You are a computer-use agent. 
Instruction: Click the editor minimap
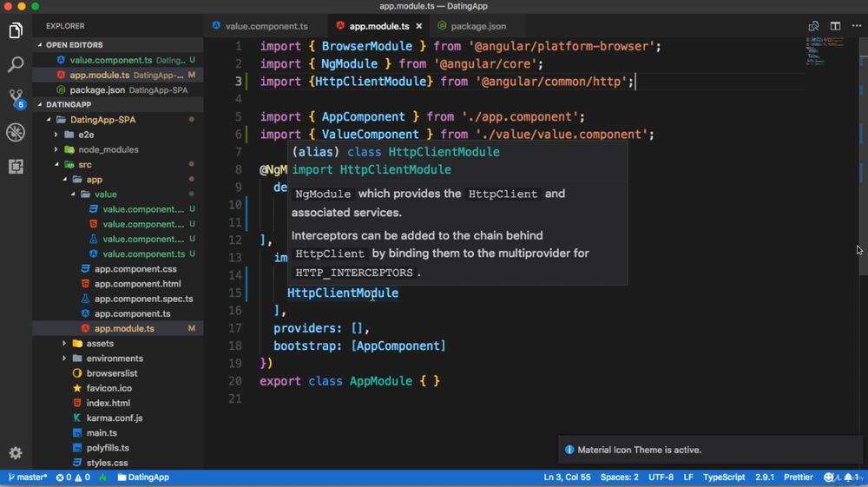coord(825,51)
